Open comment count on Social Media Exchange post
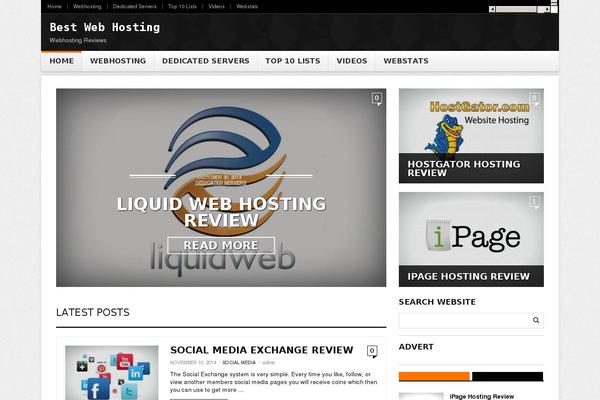This screenshot has height=400, width=600. click(372, 351)
